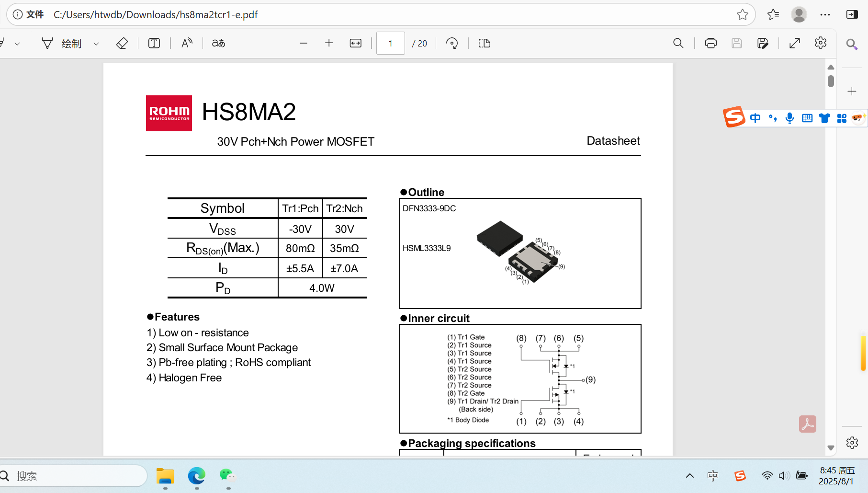Viewport: 868px width, 493px height.
Task: Click the fit to width icon
Action: [x=356, y=44]
